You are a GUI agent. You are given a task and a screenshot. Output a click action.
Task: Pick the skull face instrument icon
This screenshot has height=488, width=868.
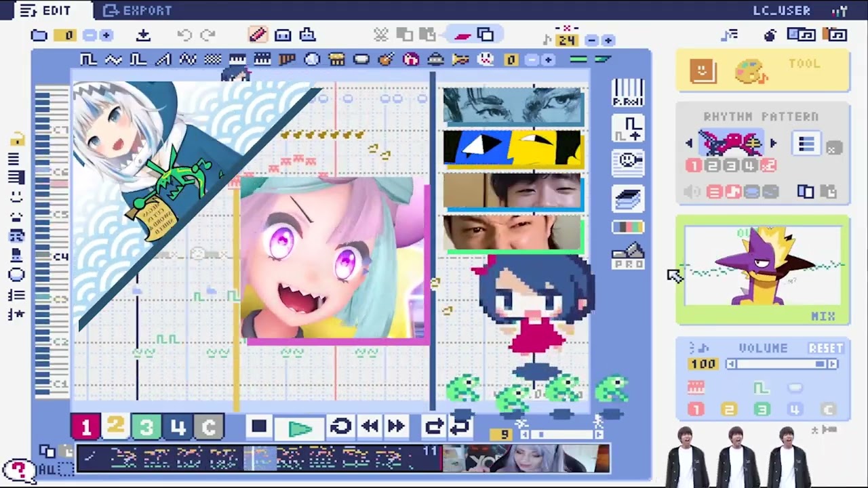coord(485,60)
